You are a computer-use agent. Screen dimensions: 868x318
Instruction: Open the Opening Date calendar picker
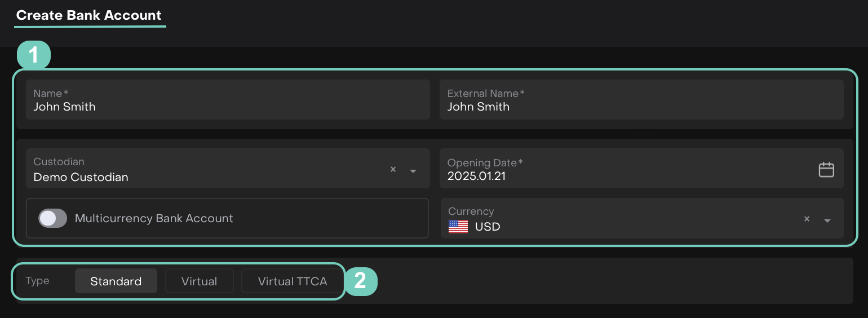click(x=826, y=170)
